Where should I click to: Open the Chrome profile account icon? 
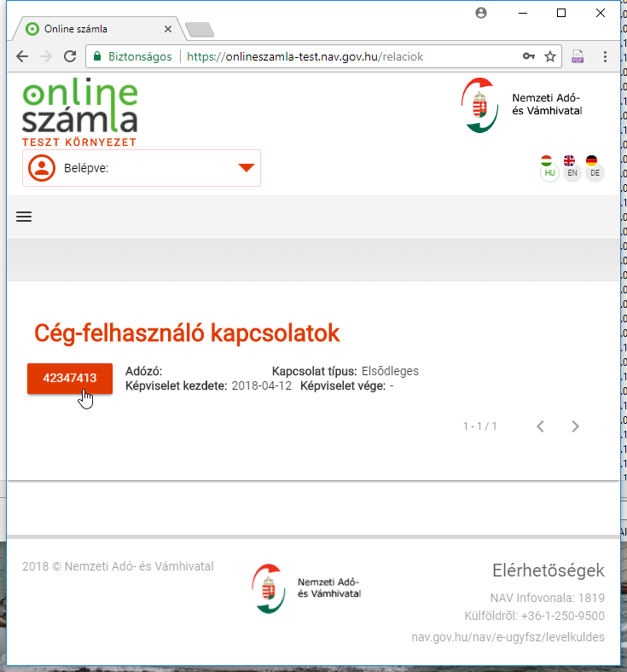481,13
